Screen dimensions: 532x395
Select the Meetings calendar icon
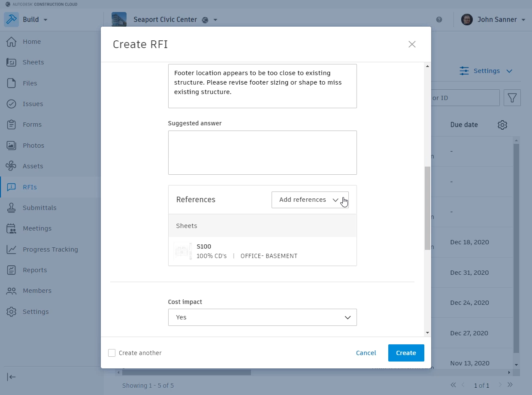point(12,228)
